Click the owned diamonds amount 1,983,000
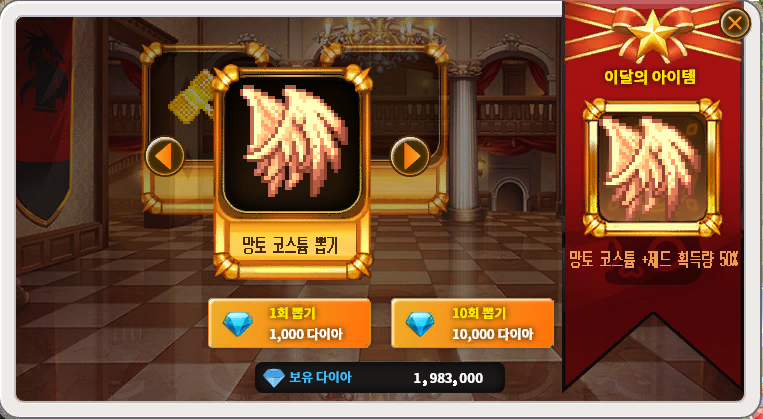The width and height of the screenshot is (763, 419). click(x=448, y=378)
